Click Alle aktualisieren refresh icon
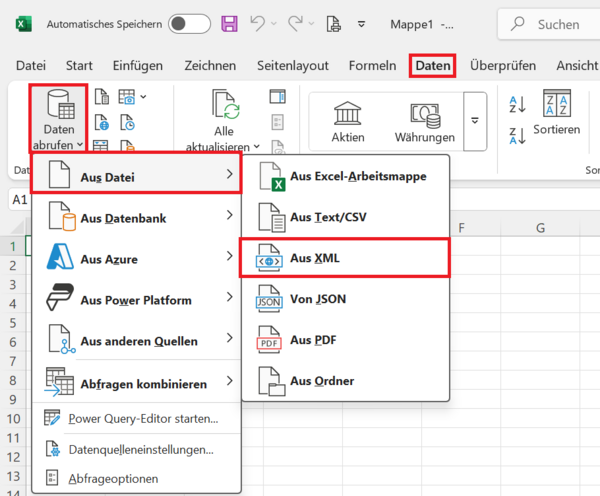The image size is (600, 496). [x=225, y=108]
